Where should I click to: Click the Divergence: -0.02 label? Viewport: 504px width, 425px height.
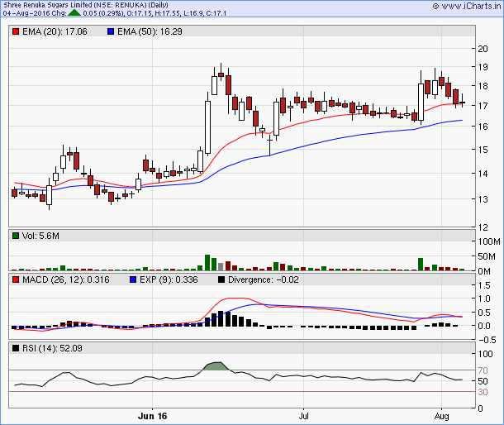tap(264, 279)
